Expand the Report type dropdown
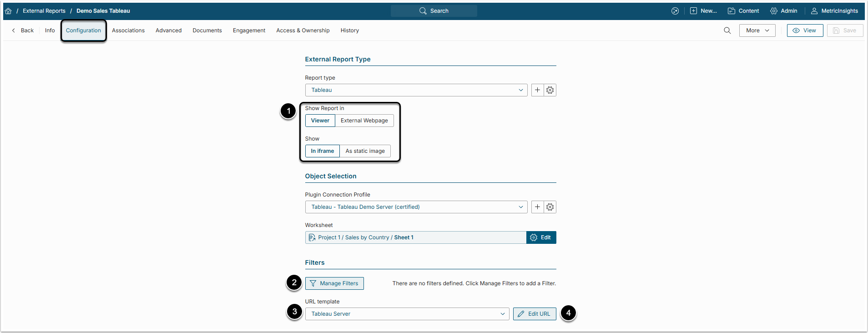 click(416, 90)
